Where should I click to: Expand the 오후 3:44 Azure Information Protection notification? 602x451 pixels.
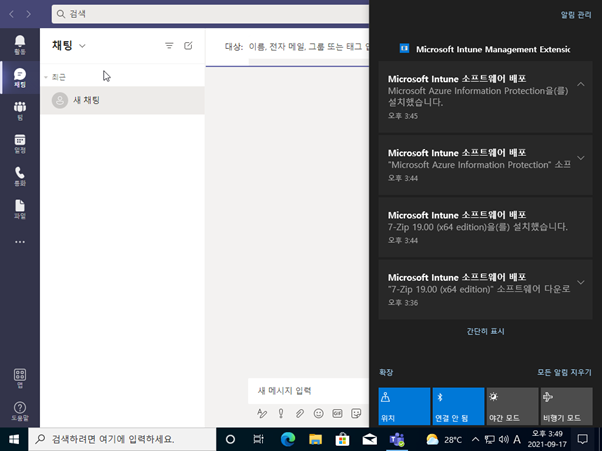pos(581,158)
